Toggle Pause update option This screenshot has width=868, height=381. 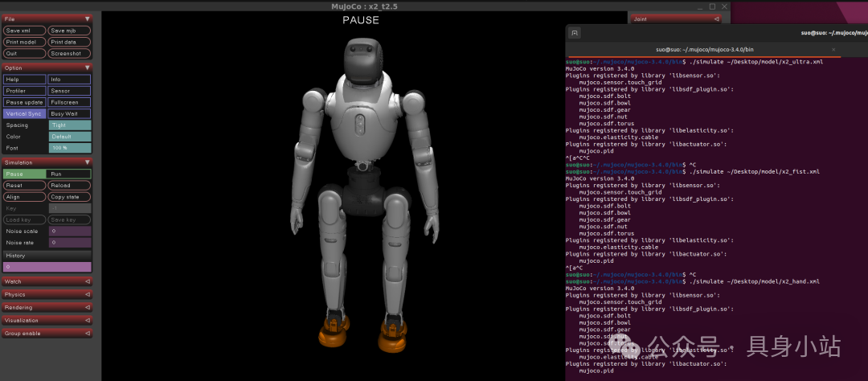[24, 102]
